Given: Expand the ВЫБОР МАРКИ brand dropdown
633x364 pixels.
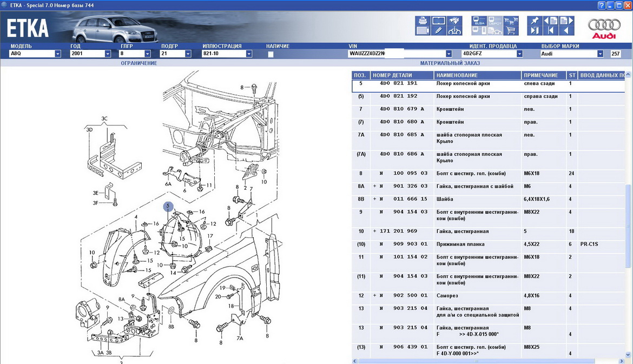Looking at the screenshot, I should pyautogui.click(x=600, y=54).
